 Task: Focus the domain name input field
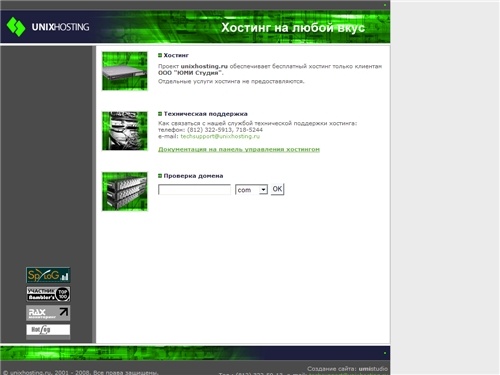(x=194, y=190)
